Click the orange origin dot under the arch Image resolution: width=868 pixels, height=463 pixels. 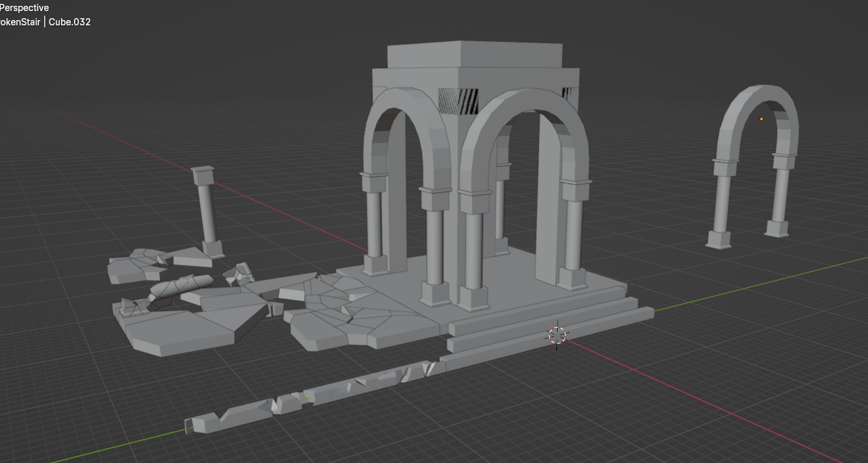click(762, 119)
